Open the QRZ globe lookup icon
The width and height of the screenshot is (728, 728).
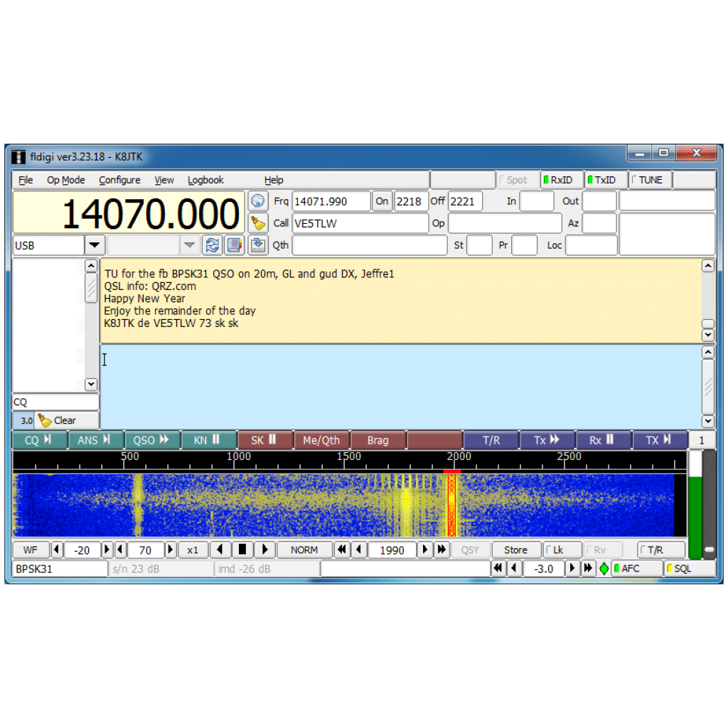point(257,200)
